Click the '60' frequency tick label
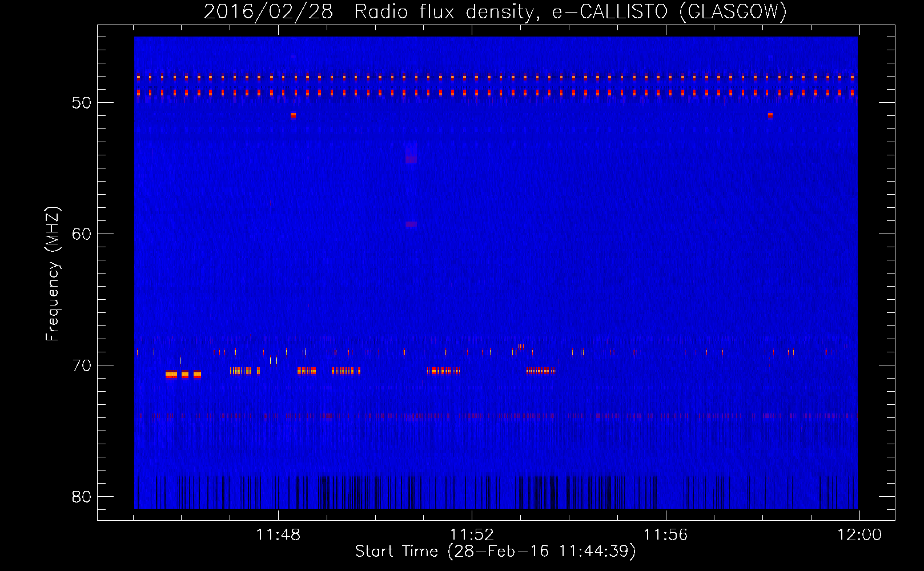 coord(82,234)
